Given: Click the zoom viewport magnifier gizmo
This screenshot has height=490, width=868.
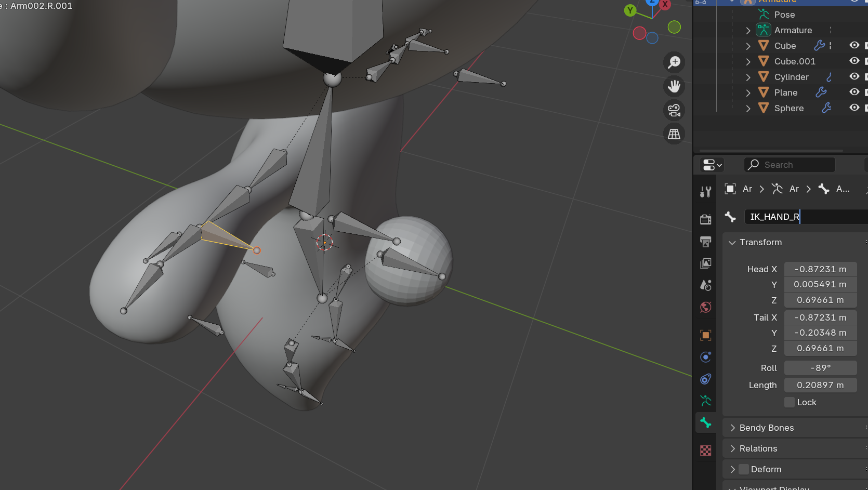Looking at the screenshot, I should click(674, 62).
